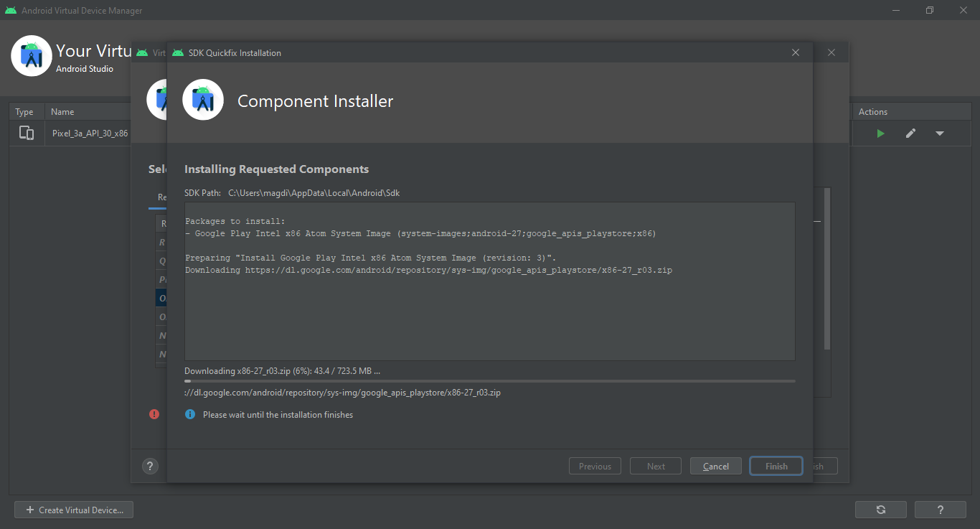This screenshot has height=529, width=980.
Task: Click the Android icon in AVD Manager title bar
Action: click(11, 10)
